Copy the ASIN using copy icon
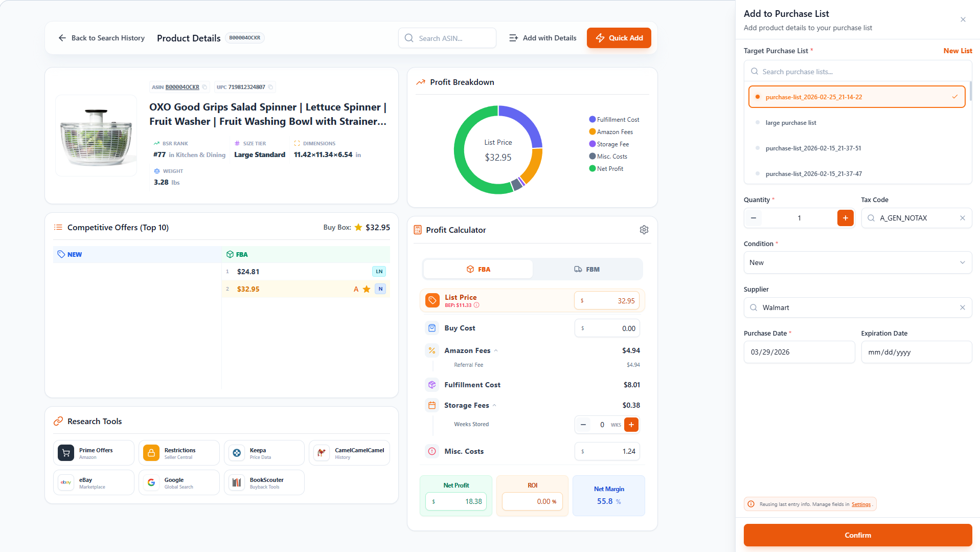The height and width of the screenshot is (552, 980). (x=204, y=87)
